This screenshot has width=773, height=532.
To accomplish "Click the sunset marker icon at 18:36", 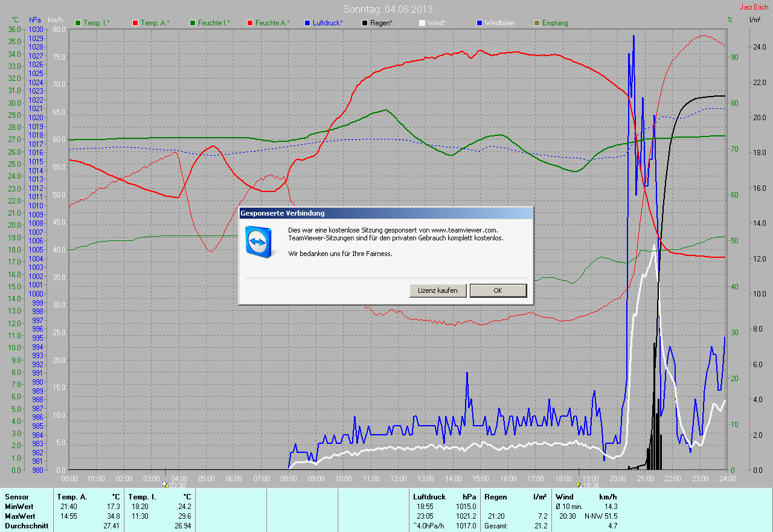I will [x=579, y=484].
